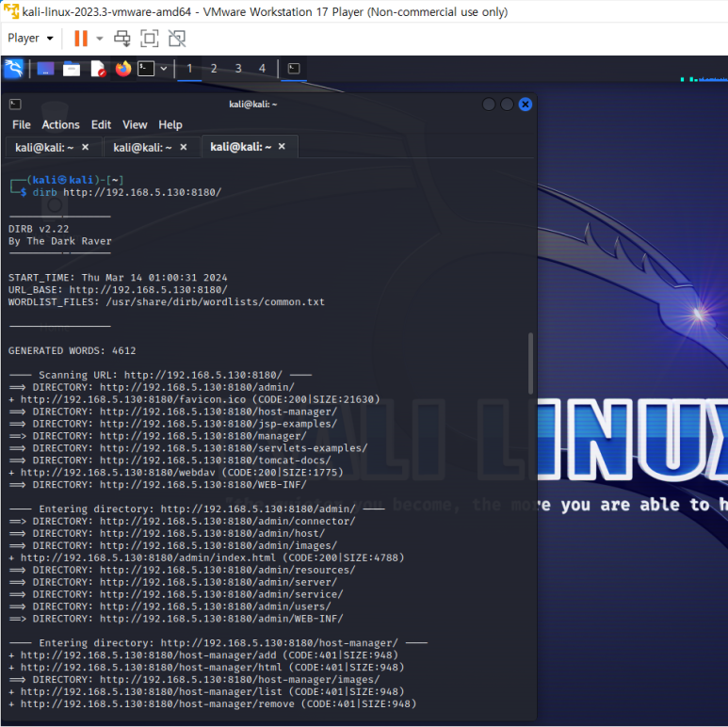Open the Edit menu in terminal
The image size is (728, 727).
pos(101,125)
